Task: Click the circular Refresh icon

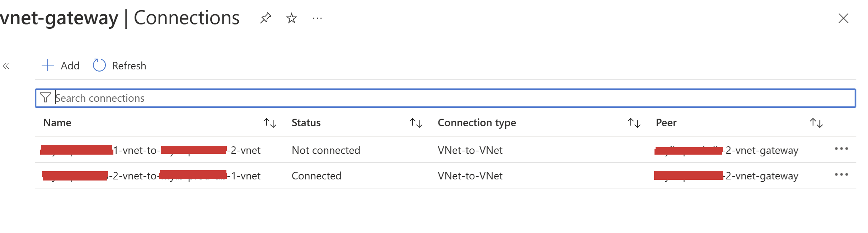Action: tap(99, 65)
